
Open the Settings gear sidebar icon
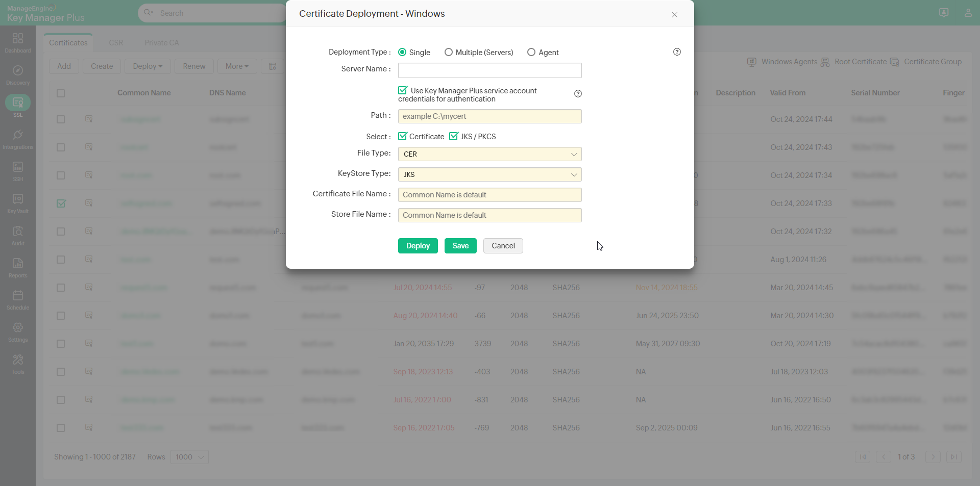[18, 328]
